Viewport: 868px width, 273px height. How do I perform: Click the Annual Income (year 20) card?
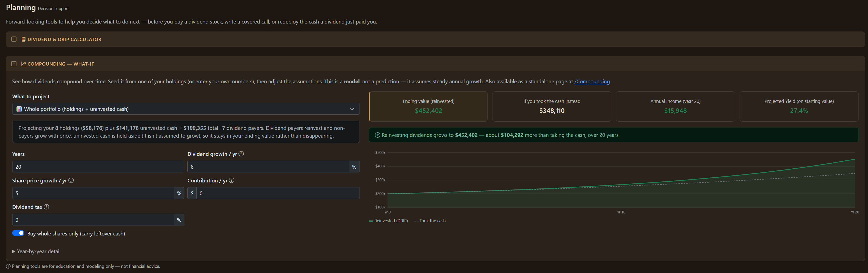click(675, 106)
